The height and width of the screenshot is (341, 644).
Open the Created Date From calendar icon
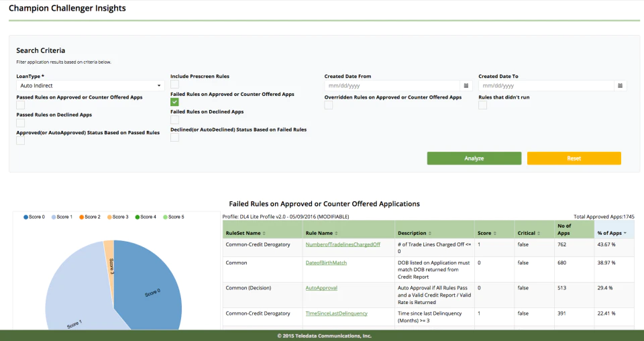click(466, 85)
